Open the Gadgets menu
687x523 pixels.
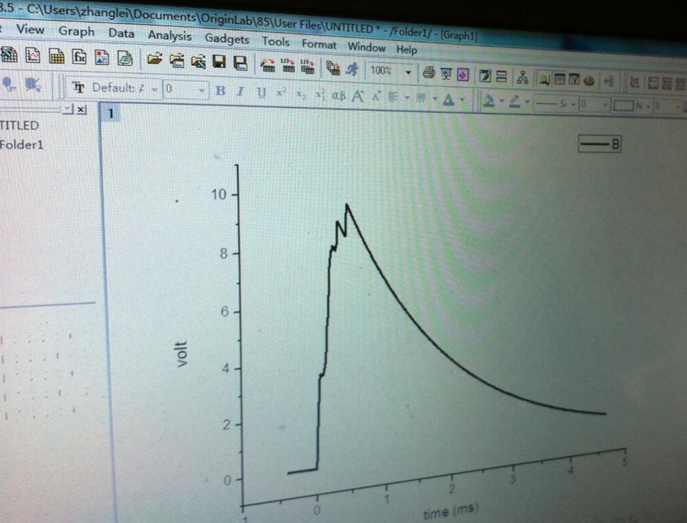pyautogui.click(x=227, y=39)
